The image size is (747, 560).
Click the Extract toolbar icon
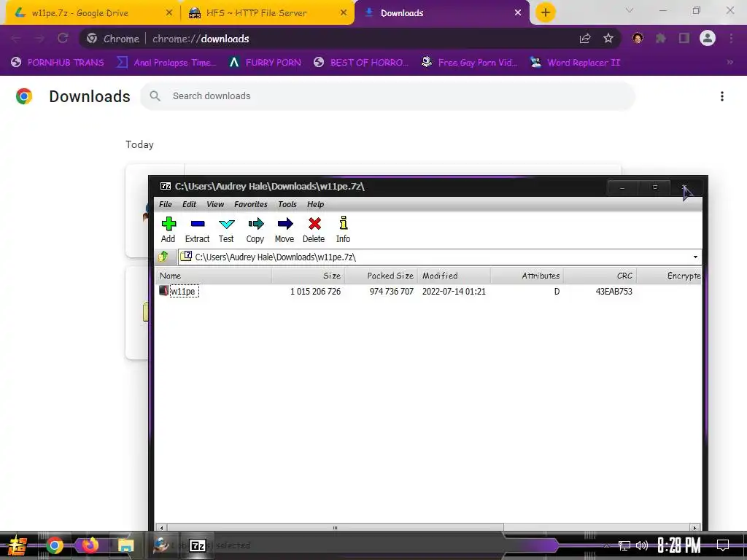(x=197, y=230)
